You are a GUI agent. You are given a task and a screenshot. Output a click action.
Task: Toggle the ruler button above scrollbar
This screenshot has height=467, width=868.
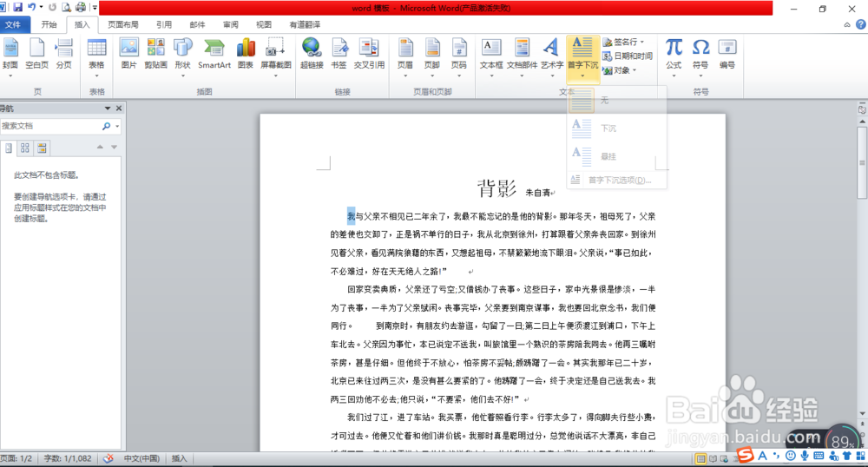[x=862, y=109]
